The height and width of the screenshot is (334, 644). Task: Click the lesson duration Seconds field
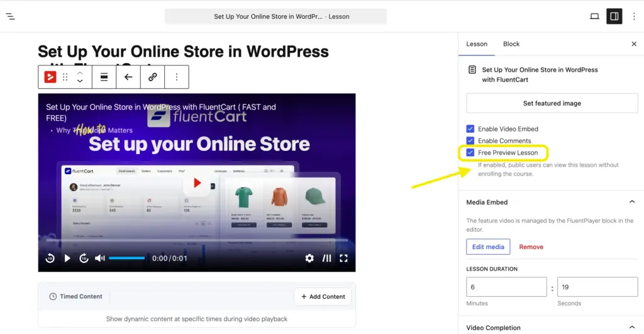tap(597, 287)
